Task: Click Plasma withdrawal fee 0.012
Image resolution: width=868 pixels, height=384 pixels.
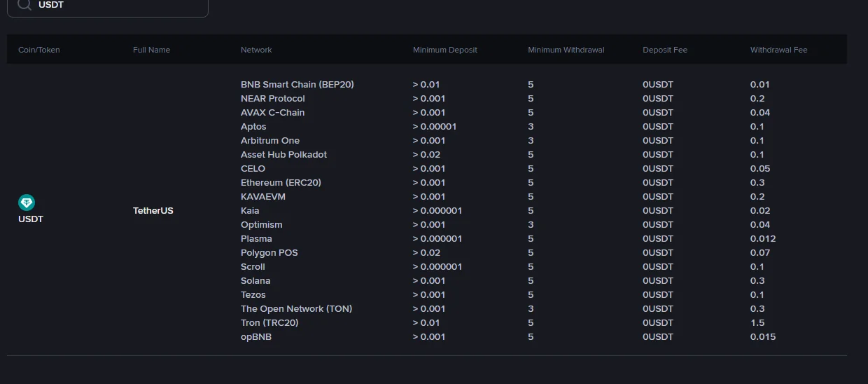Action: coord(763,238)
